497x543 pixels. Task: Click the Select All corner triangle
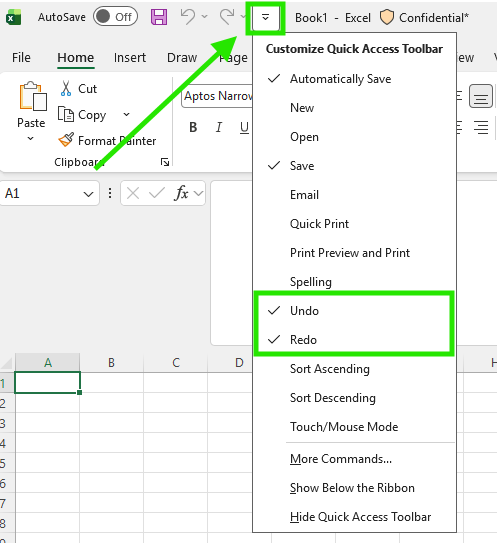pyautogui.click(x=7, y=363)
